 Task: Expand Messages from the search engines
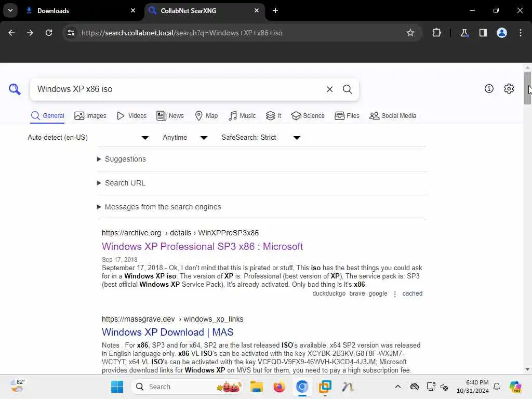click(x=159, y=207)
